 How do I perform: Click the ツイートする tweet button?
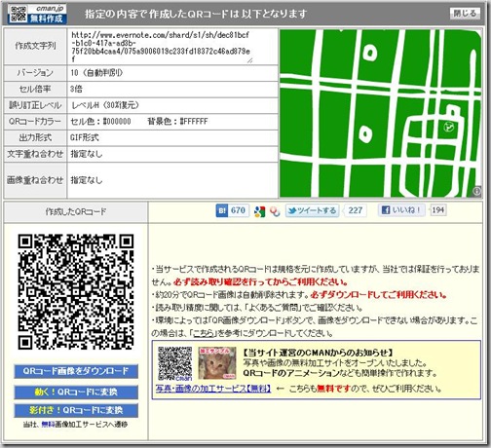click(312, 210)
